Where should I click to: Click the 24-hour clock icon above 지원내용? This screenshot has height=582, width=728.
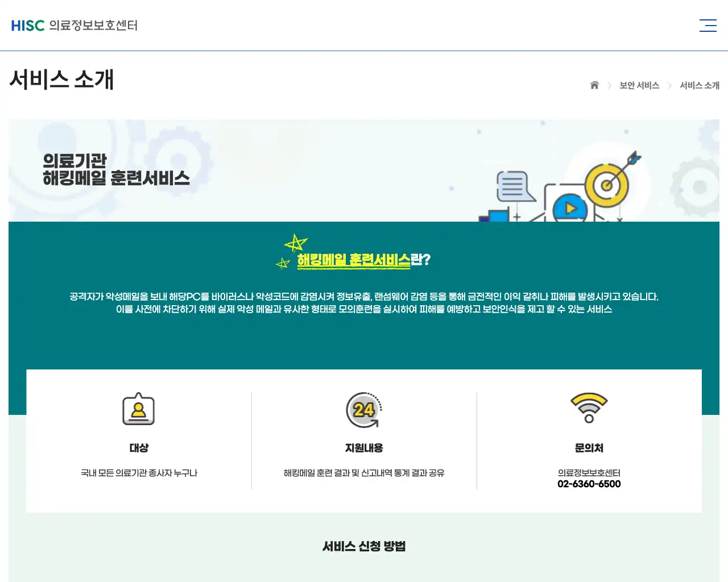(364, 410)
